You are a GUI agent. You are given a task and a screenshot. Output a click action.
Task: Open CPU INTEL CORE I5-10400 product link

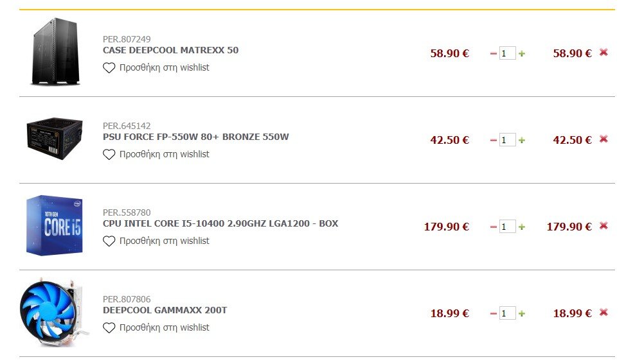(x=220, y=223)
